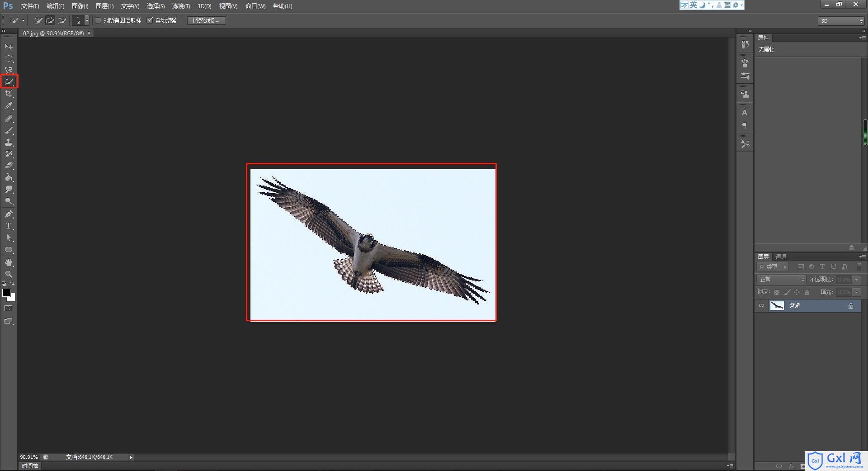This screenshot has height=471, width=868.
Task: Open the 选择(S) menu
Action: [156, 6]
